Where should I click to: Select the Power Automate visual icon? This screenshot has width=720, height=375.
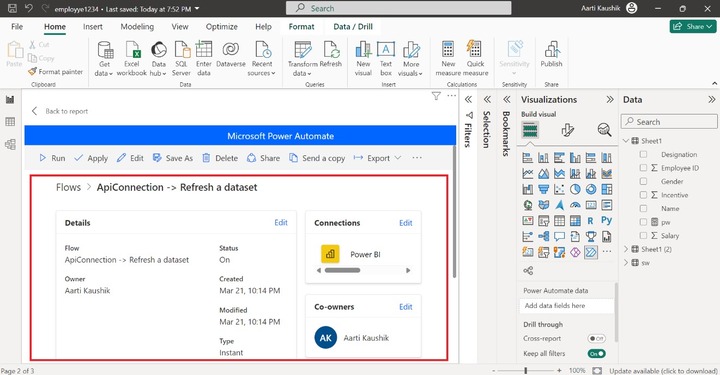click(x=591, y=252)
